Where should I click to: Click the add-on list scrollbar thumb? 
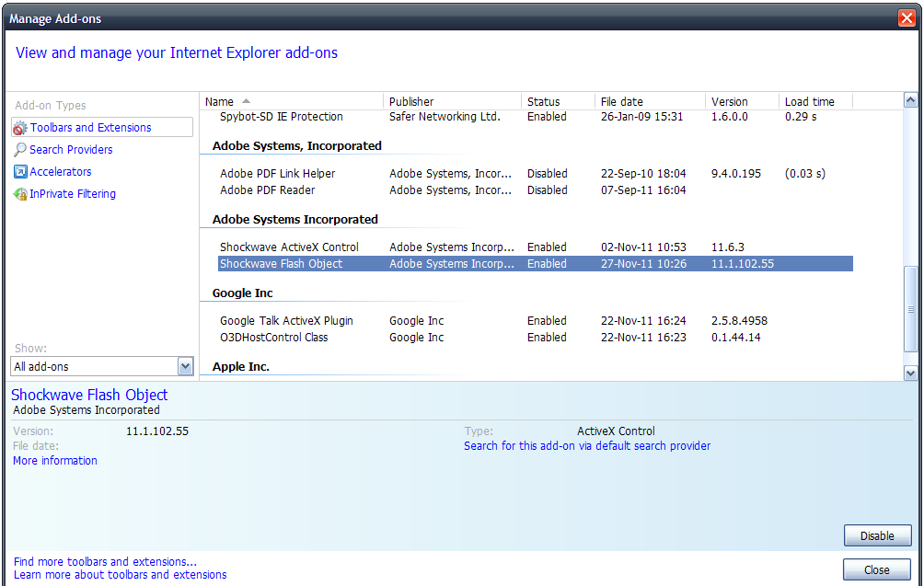[910, 310]
